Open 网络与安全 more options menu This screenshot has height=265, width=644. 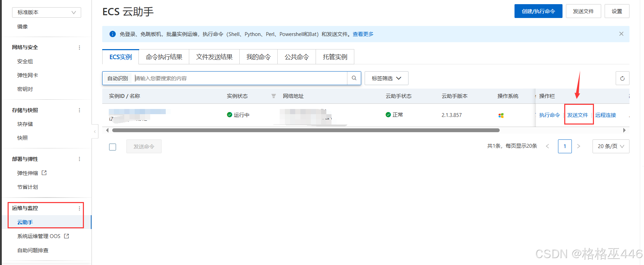coord(79,47)
